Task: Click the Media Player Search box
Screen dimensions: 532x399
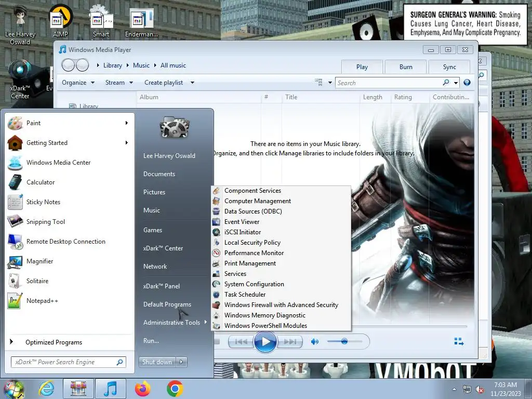Action: tap(389, 83)
